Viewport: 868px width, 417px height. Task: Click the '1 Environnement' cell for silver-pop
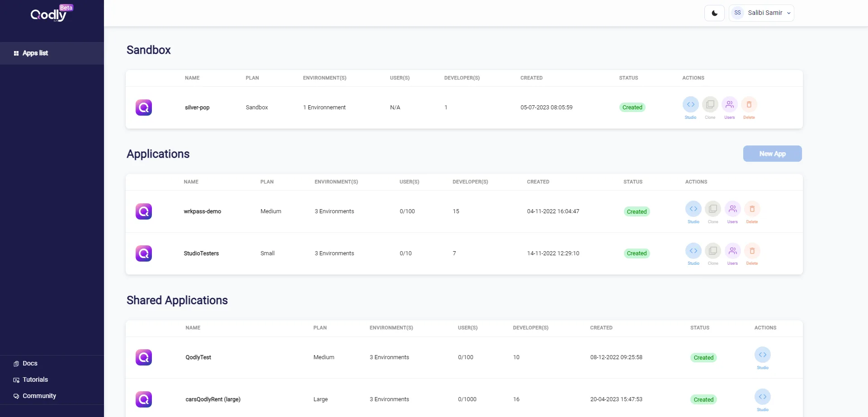[x=324, y=108]
